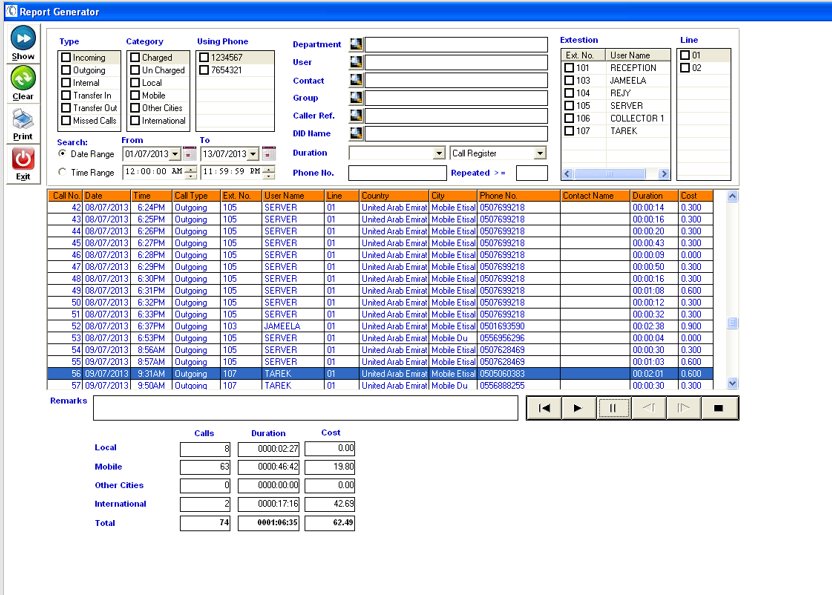
Task: Click the Exit power icon
Action: click(23, 159)
